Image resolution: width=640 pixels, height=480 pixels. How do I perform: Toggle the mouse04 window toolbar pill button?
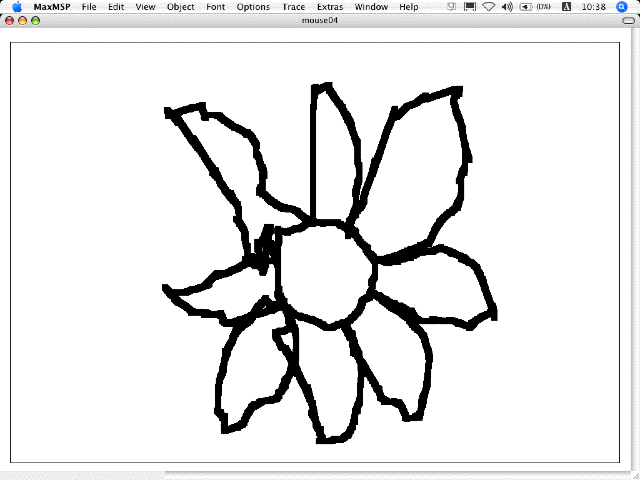(x=628, y=20)
